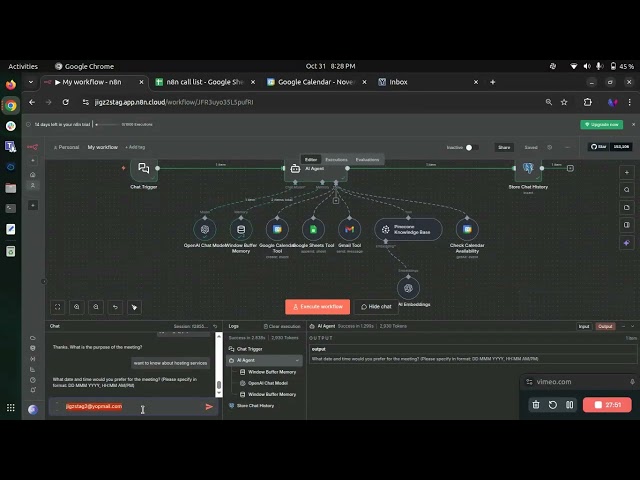640x480 pixels.
Task: Click the trial executions usage bar
Action: (x=107, y=124)
